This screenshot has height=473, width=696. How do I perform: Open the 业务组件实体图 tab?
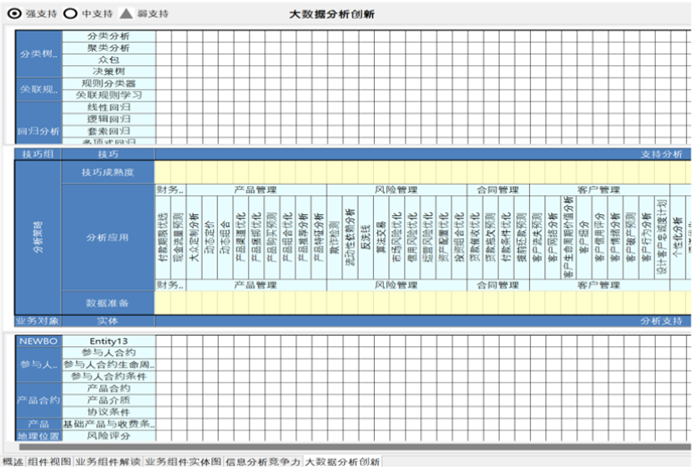tap(183, 462)
